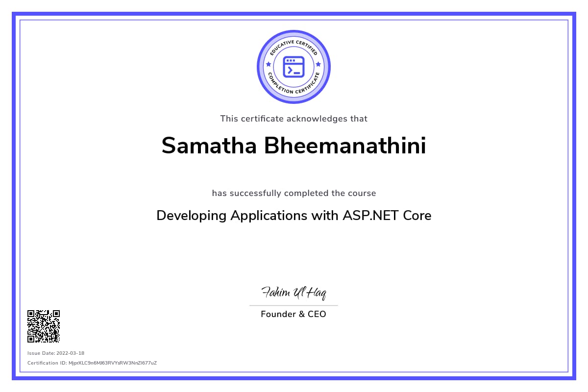
Task: Click the "Founder & CEO" title
Action: pos(293,314)
